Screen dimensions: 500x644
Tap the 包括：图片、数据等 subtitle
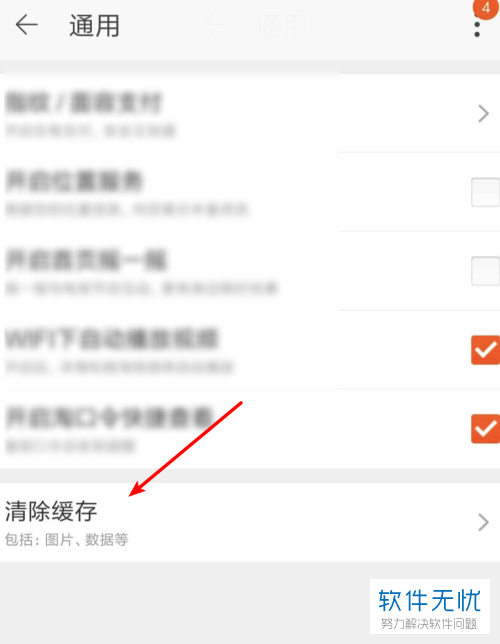67,540
